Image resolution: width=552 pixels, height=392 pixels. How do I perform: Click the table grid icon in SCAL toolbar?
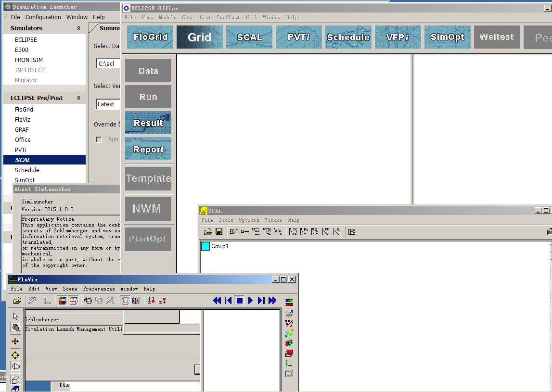[352, 231]
